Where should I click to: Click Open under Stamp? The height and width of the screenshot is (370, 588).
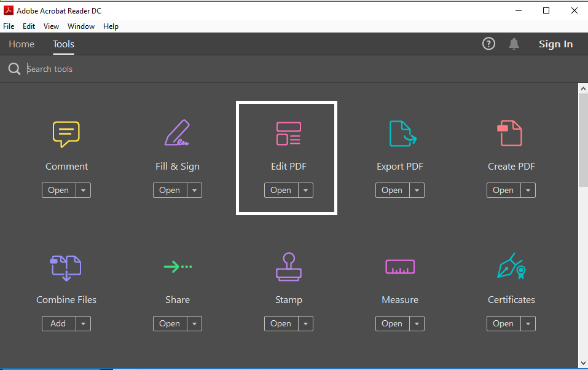pyautogui.click(x=281, y=323)
